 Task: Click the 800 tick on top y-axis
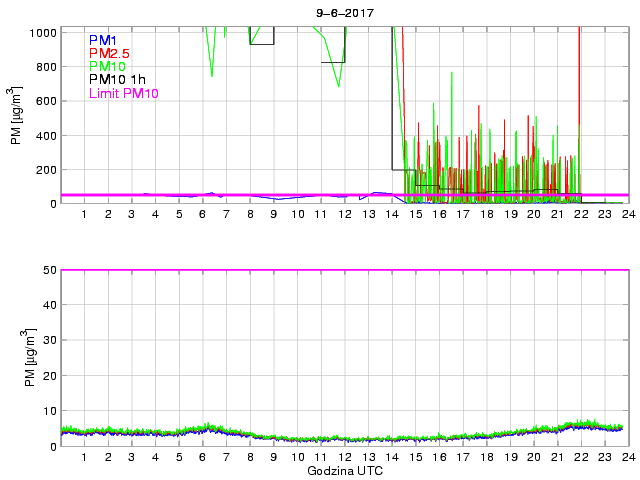[45, 66]
